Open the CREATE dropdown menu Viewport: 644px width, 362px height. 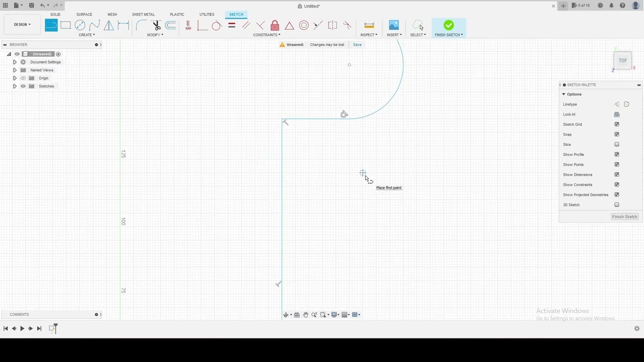(x=87, y=35)
